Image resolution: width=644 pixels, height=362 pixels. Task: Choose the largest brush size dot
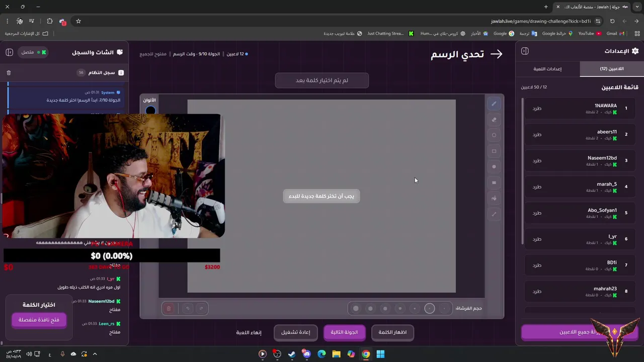click(x=356, y=308)
